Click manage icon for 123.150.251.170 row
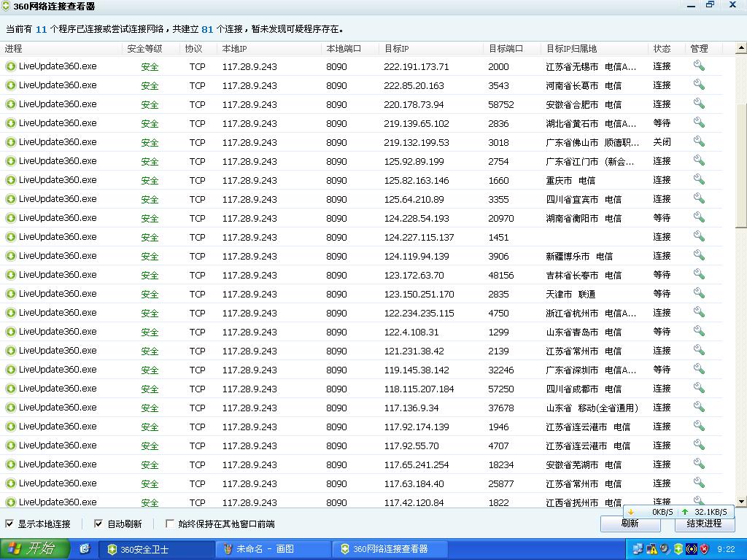The image size is (747, 560). pyautogui.click(x=699, y=293)
